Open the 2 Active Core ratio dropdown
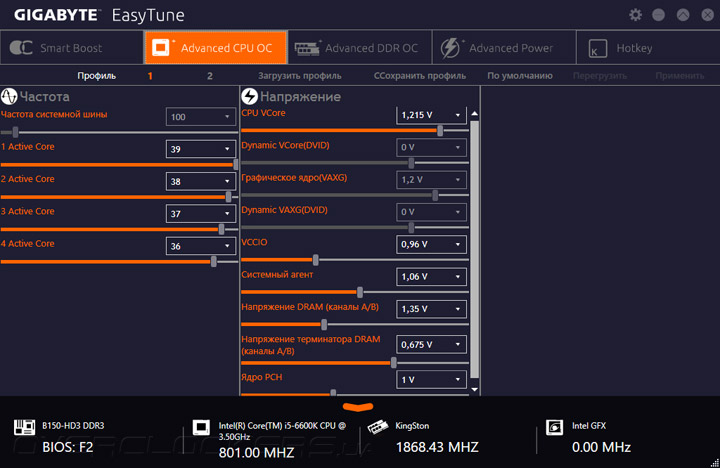 pos(200,181)
